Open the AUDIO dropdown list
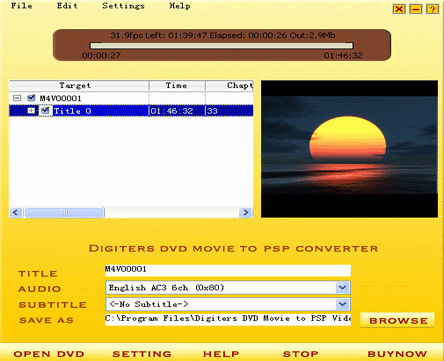Viewport: 444px width, 361px height. 228,288
